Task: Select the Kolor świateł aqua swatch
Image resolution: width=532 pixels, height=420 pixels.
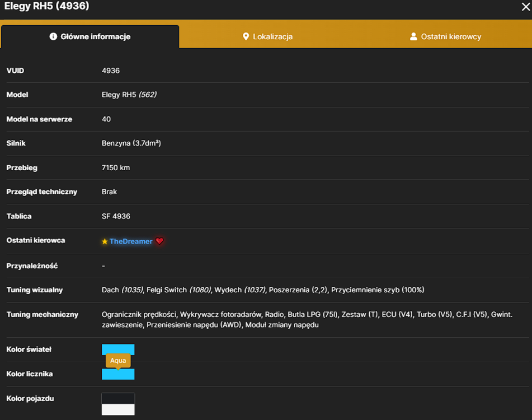Action: tap(118, 349)
